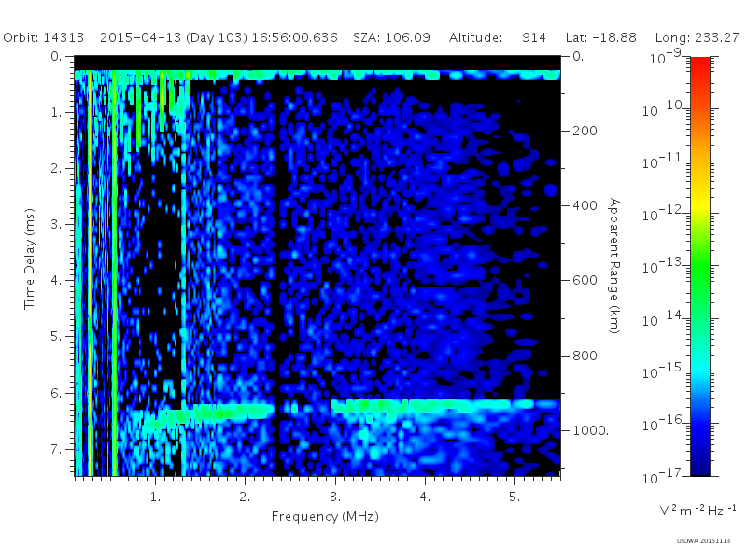Click apparent range tick label '600.'
The width and height of the screenshot is (747, 560).
pyautogui.click(x=586, y=281)
